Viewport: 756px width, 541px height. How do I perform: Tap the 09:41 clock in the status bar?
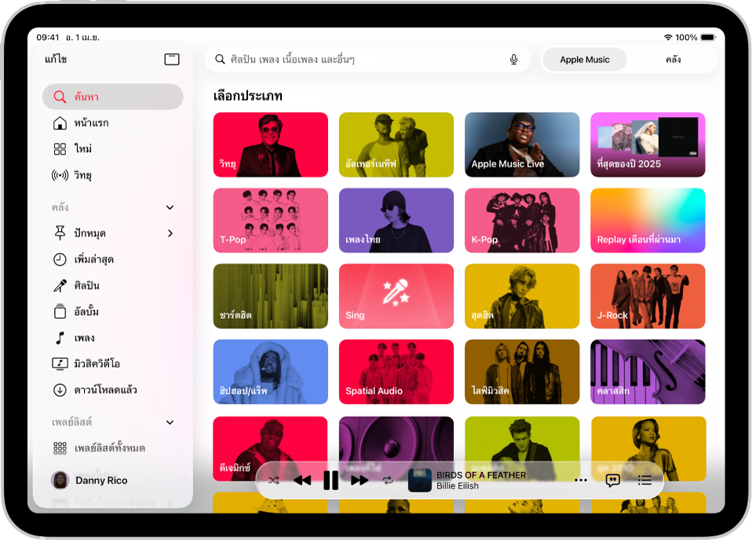pos(48,37)
